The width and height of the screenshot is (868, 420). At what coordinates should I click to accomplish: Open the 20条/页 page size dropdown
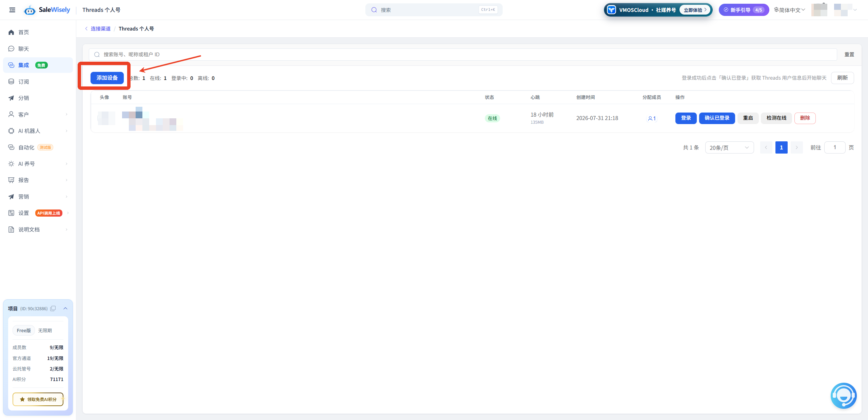click(x=729, y=147)
